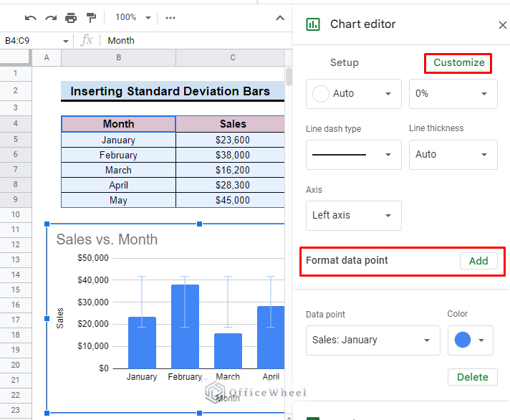Select the Paint format roller tool

tap(91, 17)
